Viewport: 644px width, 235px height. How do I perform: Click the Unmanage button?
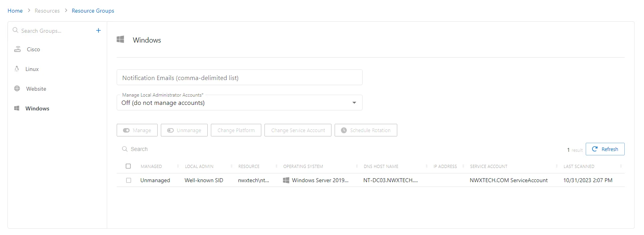tap(184, 130)
